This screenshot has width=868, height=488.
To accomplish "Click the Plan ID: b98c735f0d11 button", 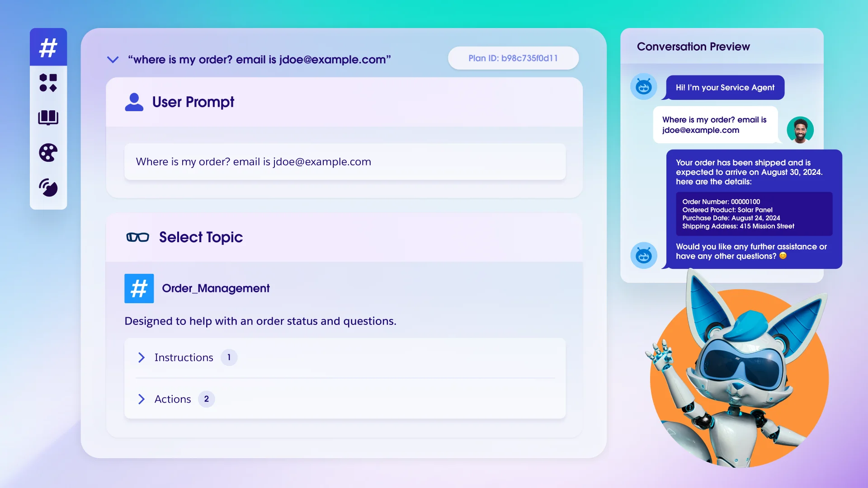I will [x=513, y=58].
